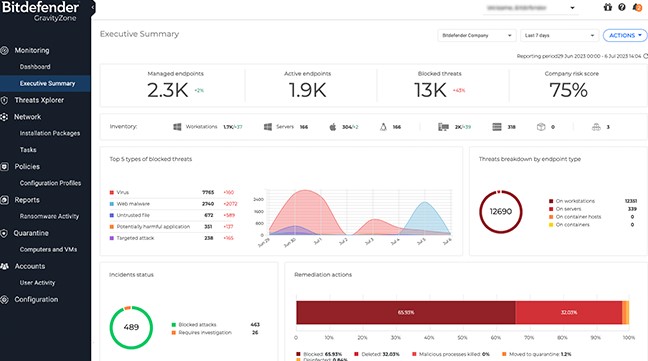Image resolution: width=648 pixels, height=361 pixels.
Task: Open the blurred user account dropdown
Action: (531, 8)
